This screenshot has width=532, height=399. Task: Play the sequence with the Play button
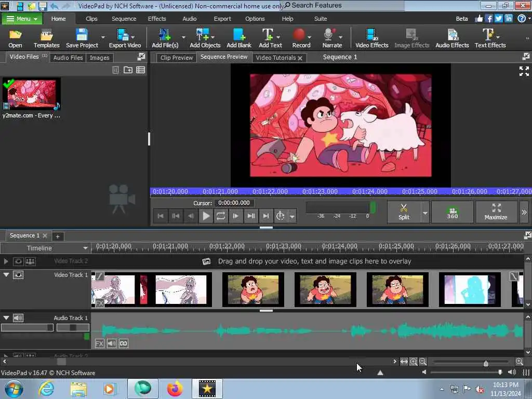pos(206,216)
